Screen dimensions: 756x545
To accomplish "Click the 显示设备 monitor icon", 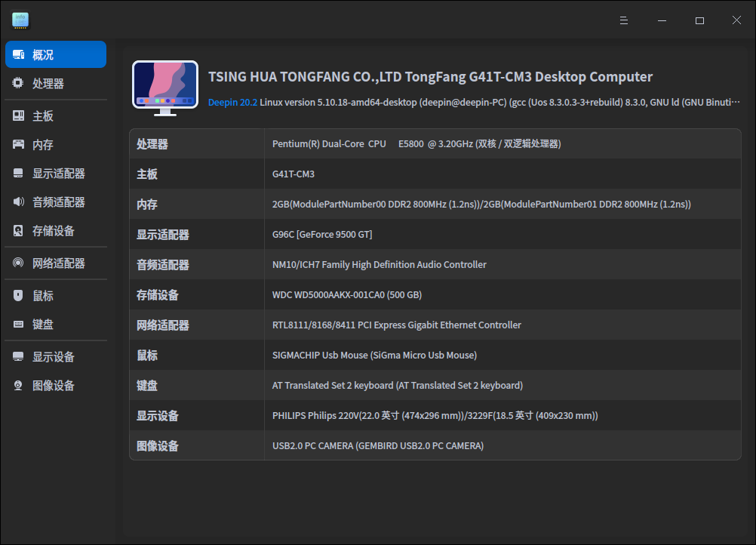I will [18, 356].
